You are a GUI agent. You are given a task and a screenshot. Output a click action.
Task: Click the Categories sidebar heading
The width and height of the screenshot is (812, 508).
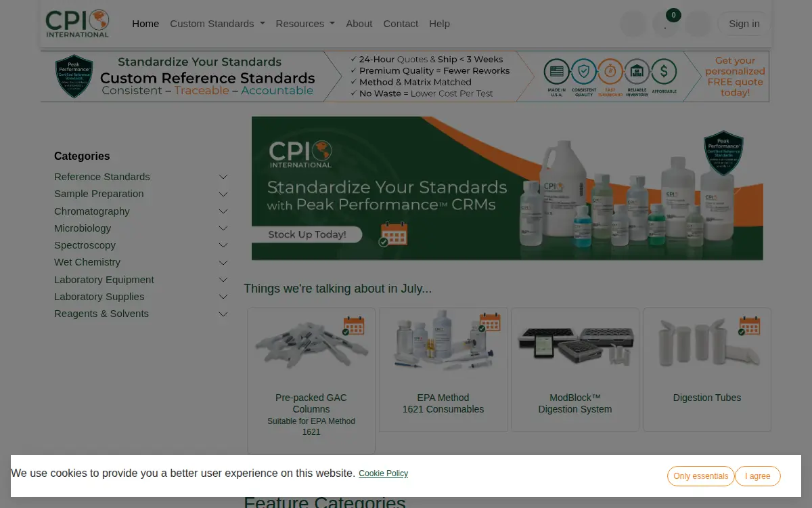click(82, 156)
